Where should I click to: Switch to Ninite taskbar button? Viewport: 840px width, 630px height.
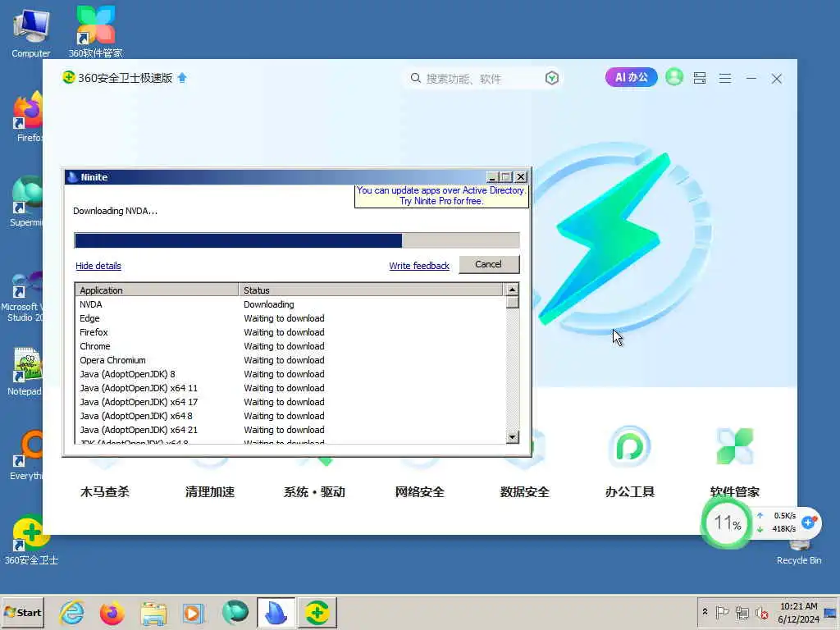click(x=276, y=612)
